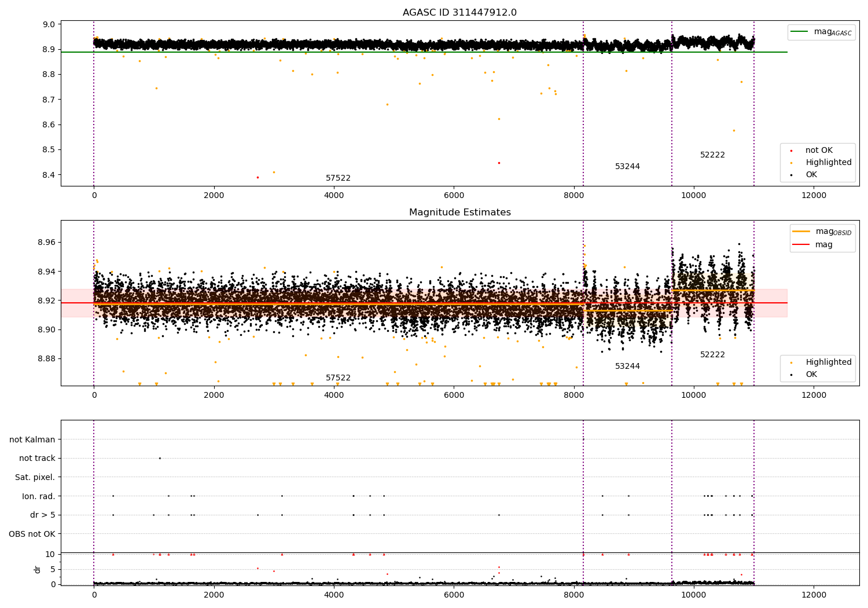Select the orange mag OBSID legend line
The height and width of the screenshot is (608, 868).
coord(801,232)
